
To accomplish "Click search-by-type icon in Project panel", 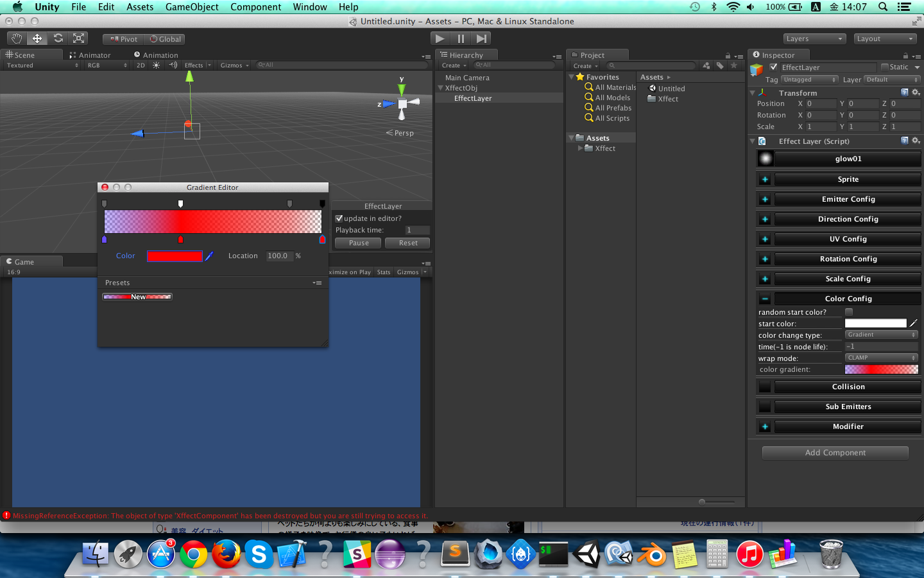I will coord(706,66).
